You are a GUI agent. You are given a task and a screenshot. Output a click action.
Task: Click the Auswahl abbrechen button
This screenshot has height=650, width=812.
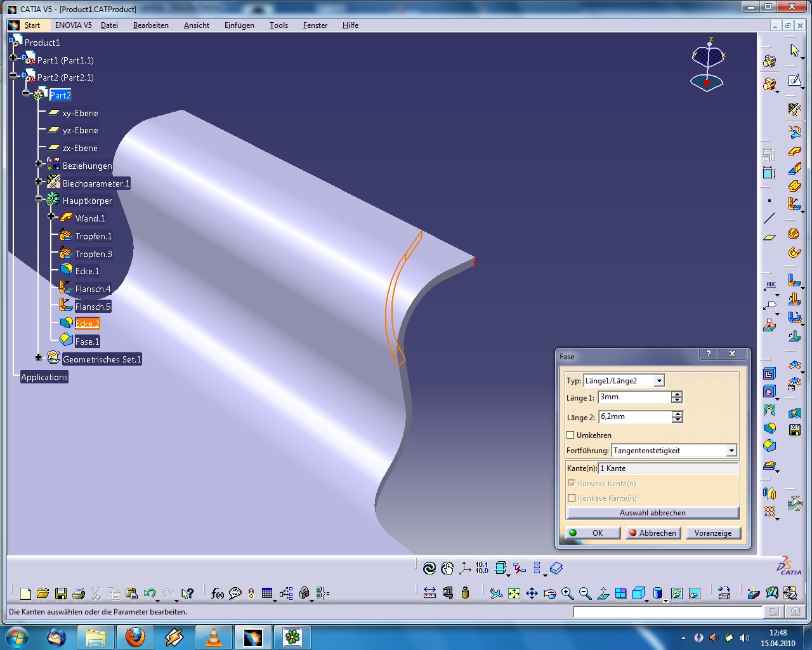click(653, 513)
